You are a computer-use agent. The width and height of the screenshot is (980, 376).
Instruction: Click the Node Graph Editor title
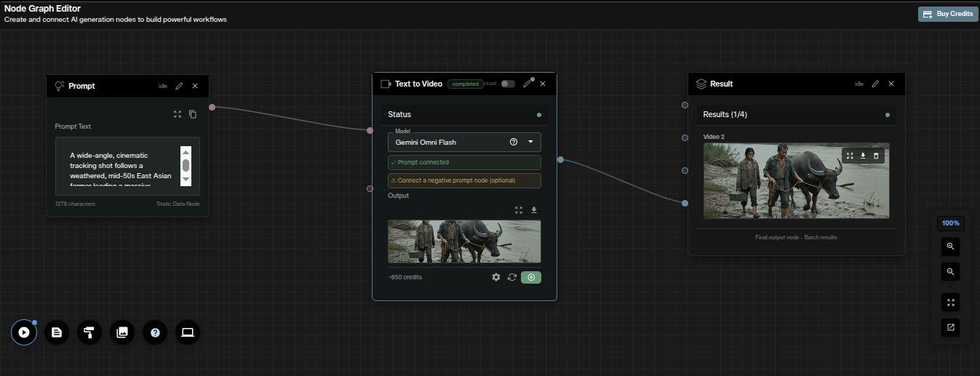[x=42, y=9]
